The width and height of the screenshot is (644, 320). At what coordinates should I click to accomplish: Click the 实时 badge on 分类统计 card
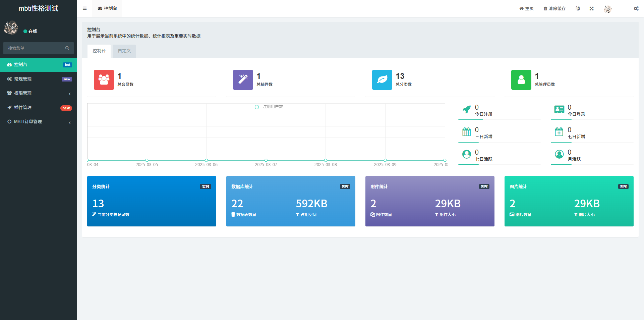206,186
